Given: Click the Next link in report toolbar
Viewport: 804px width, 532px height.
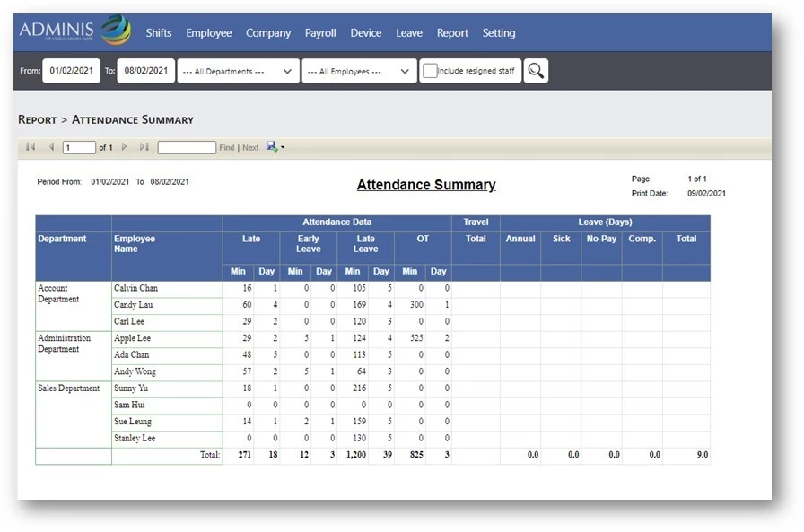Looking at the screenshot, I should click(250, 148).
